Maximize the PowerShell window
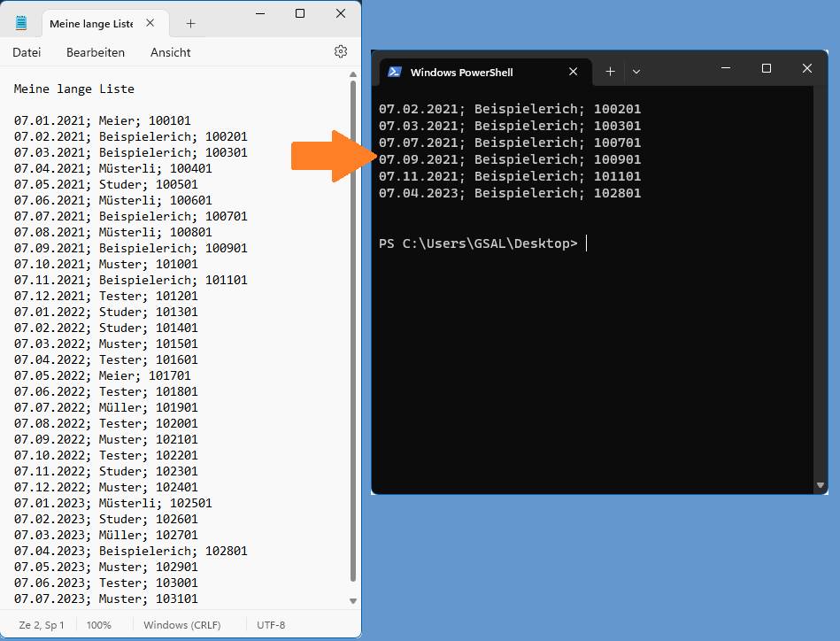840x641 pixels. tap(767, 68)
